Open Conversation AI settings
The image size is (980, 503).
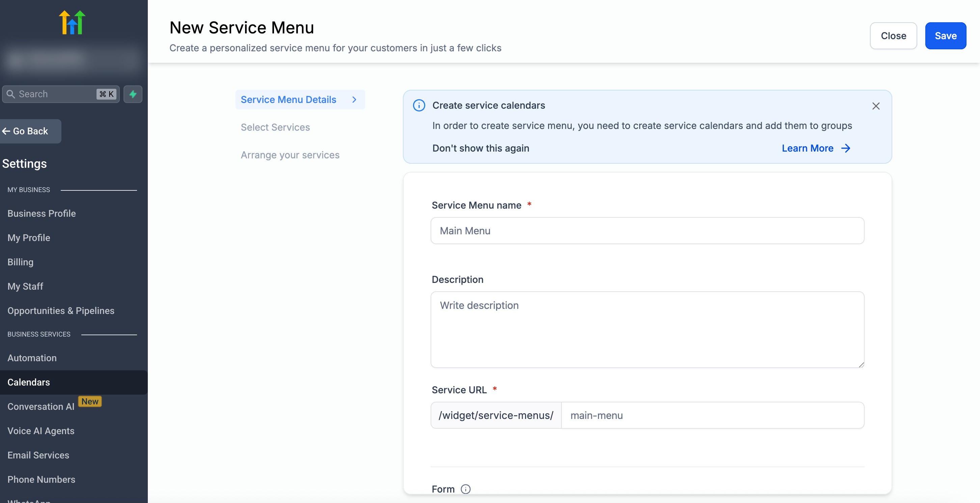coord(41,406)
